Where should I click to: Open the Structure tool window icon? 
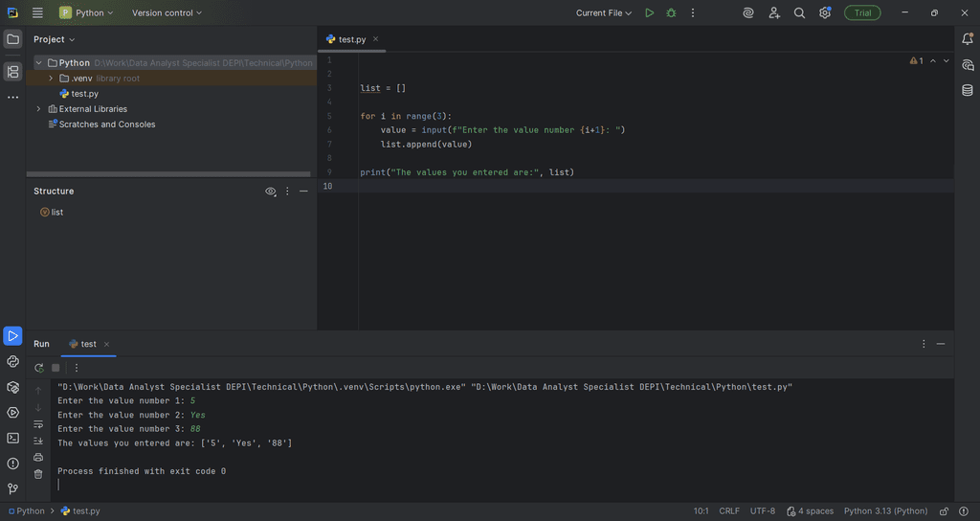coord(12,72)
